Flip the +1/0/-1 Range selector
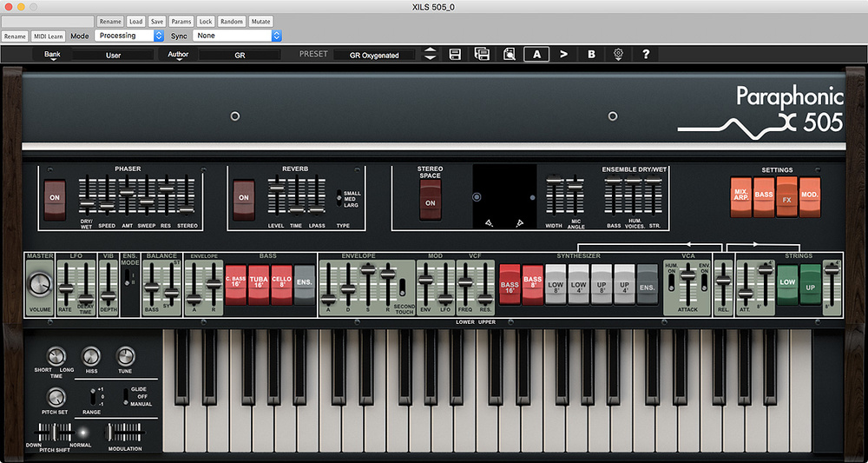The width and height of the screenshot is (868, 463). [93, 396]
